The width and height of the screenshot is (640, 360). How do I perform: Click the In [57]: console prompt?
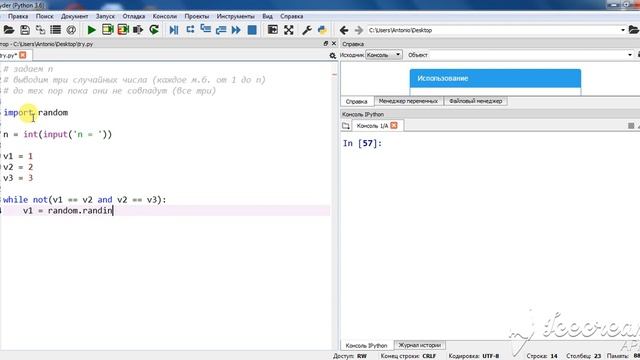362,143
